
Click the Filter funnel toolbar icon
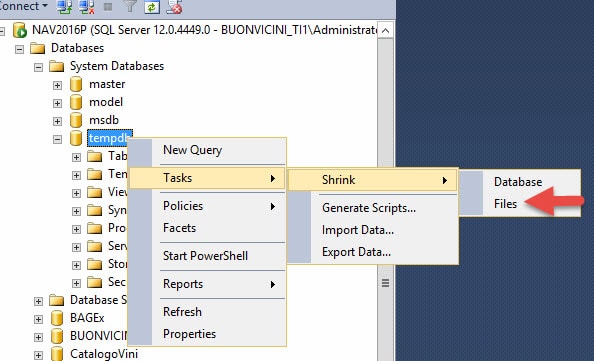point(130,6)
